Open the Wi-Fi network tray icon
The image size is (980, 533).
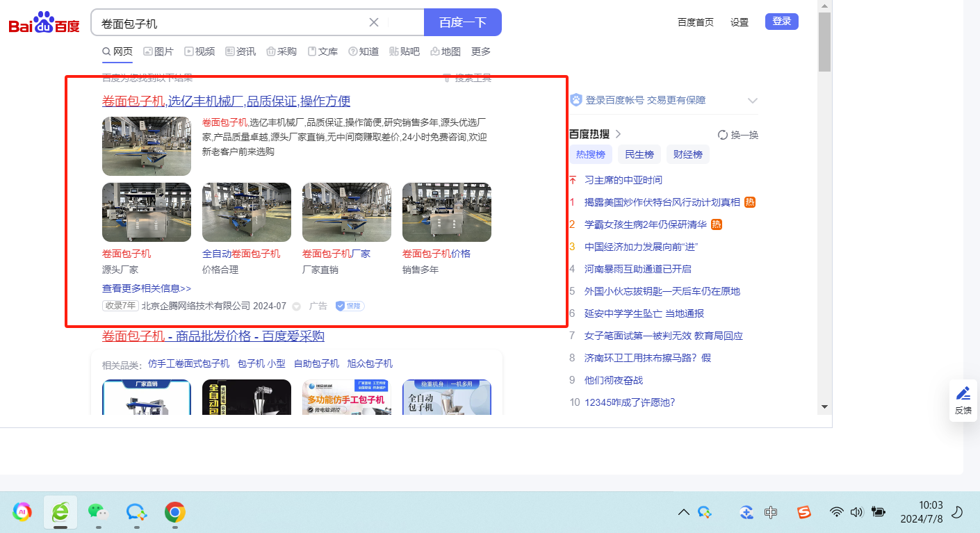click(837, 513)
